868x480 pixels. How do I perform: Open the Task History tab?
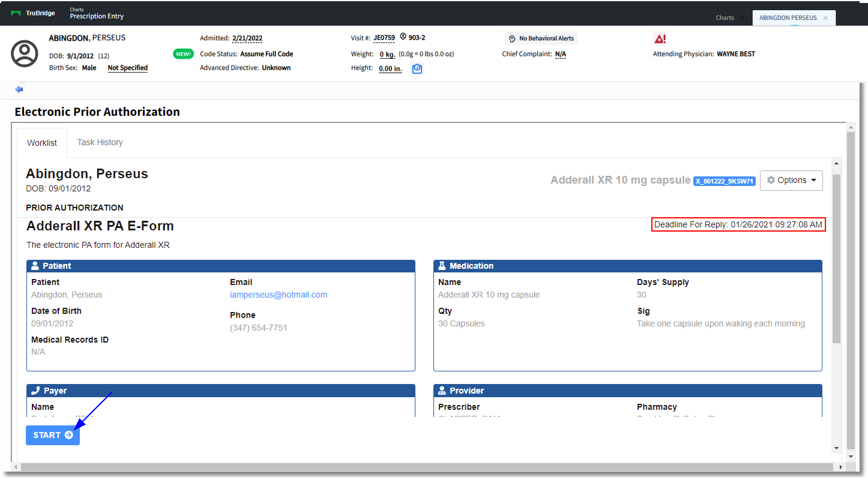[x=100, y=142]
